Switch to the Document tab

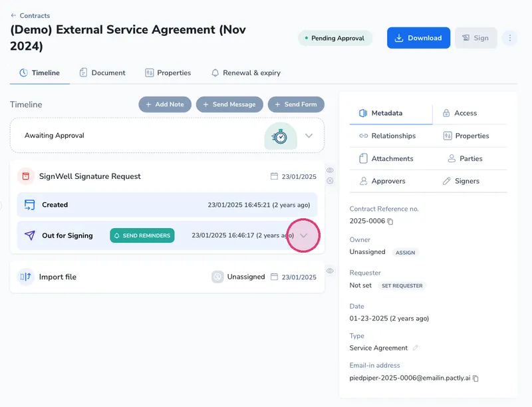coord(102,73)
